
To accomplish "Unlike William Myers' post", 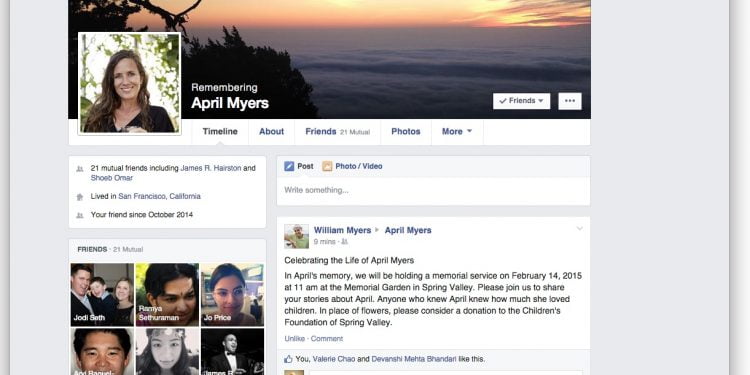I will [295, 339].
